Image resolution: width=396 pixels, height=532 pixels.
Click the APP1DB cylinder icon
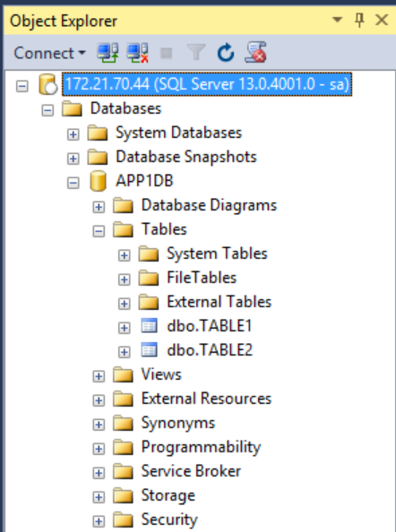(x=98, y=181)
